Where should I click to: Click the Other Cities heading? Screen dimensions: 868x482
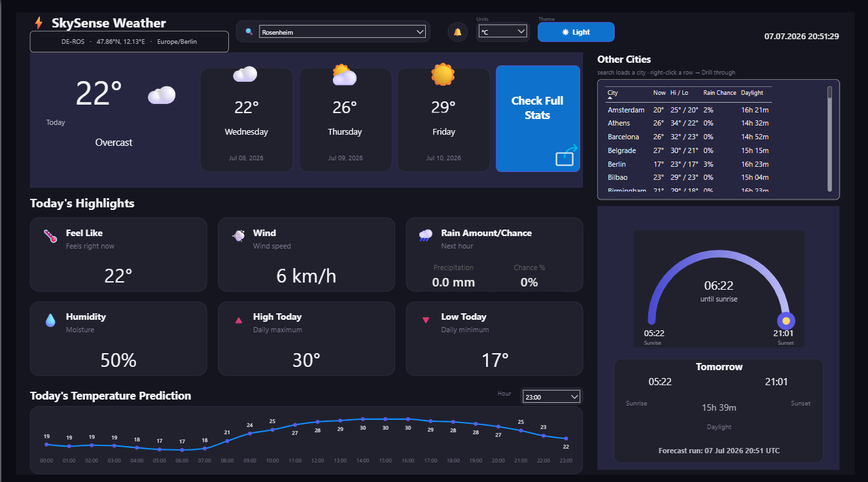624,60
